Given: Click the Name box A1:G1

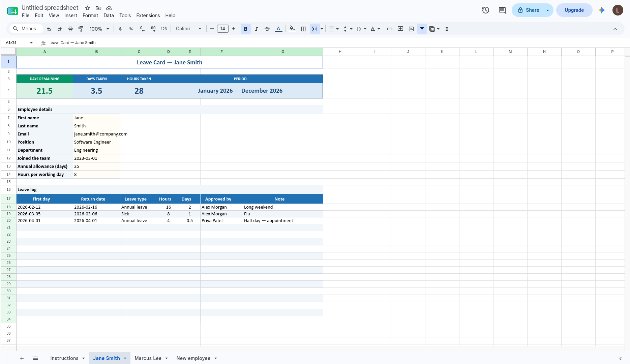Looking at the screenshot, I should point(19,43).
